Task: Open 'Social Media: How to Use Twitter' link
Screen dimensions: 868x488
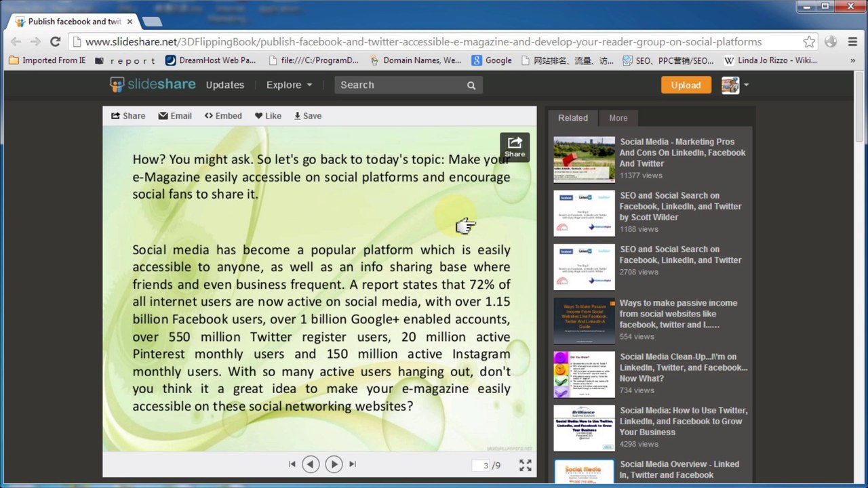Action: [683, 421]
